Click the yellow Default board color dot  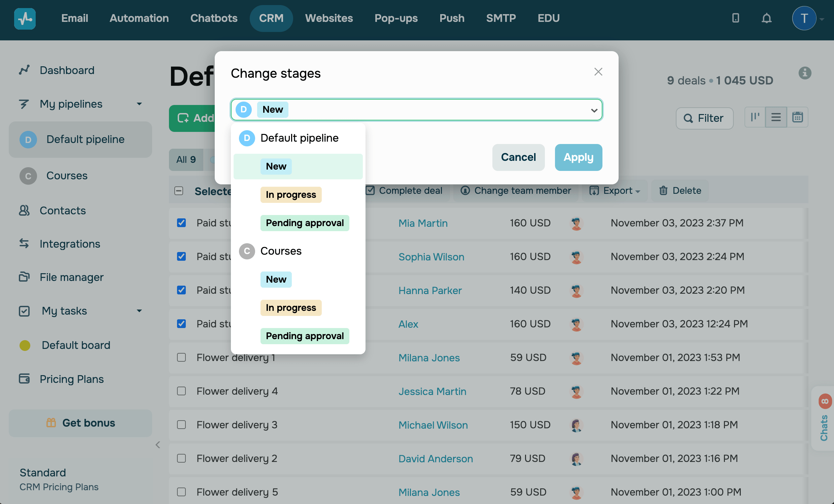(25, 345)
